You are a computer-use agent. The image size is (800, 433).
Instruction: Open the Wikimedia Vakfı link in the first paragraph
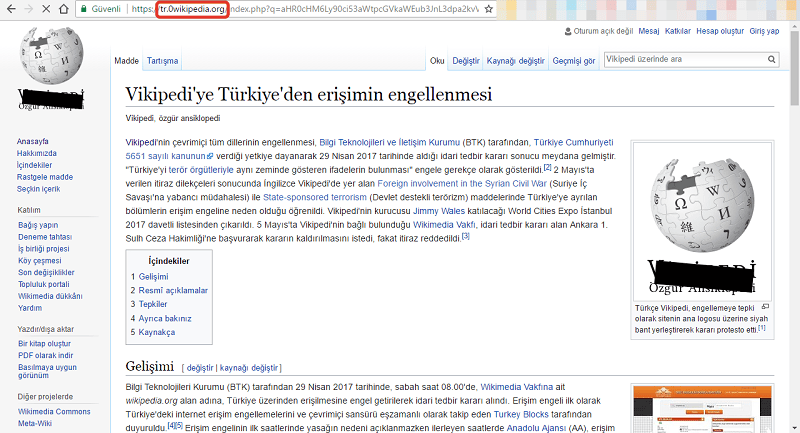(444, 225)
